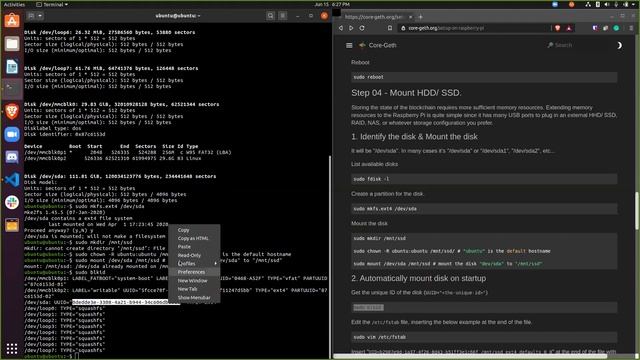Open the Brave browser dock icon
640x360 pixels.
[12, 111]
